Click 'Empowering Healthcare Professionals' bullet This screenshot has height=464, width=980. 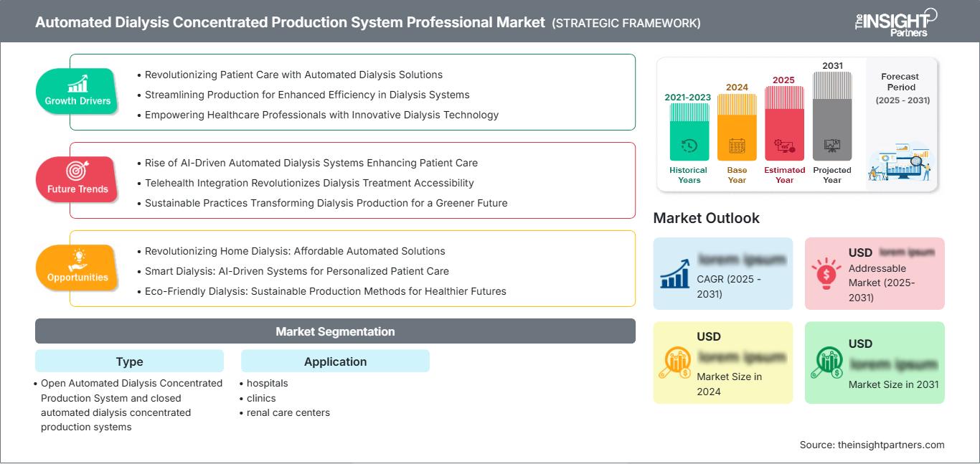[x=321, y=115]
